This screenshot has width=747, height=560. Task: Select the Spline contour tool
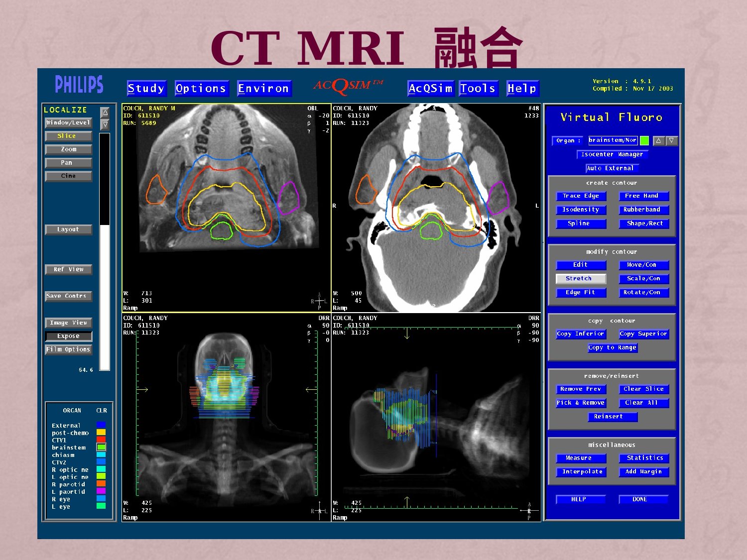(581, 224)
